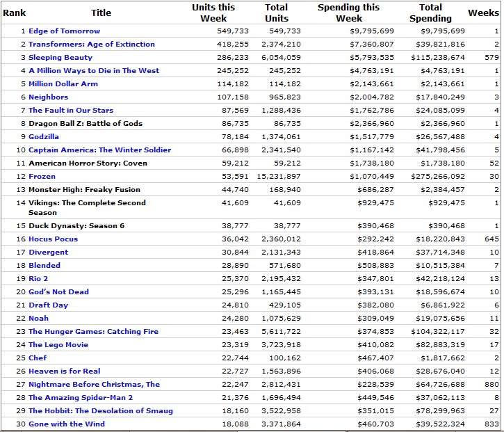Open Captain America: The Winter Soldier link

coord(99,150)
